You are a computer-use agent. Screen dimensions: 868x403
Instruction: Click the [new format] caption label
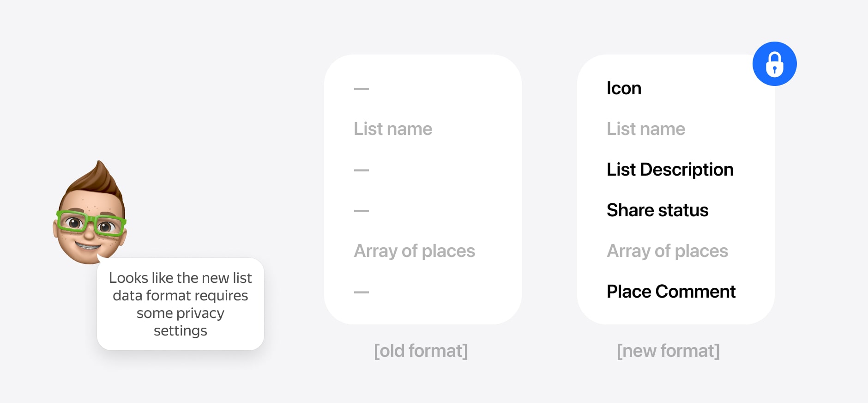668,351
